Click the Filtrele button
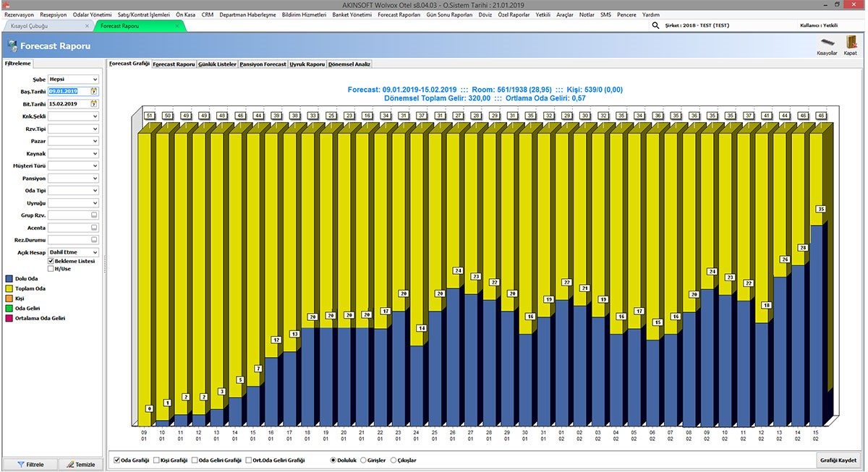Screen dimensions: 868x472 [30, 465]
